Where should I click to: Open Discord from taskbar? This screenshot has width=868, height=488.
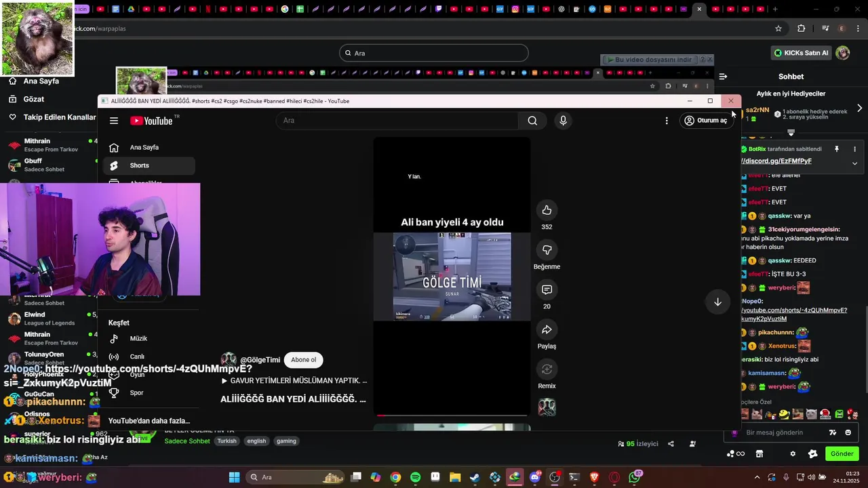tap(534, 477)
